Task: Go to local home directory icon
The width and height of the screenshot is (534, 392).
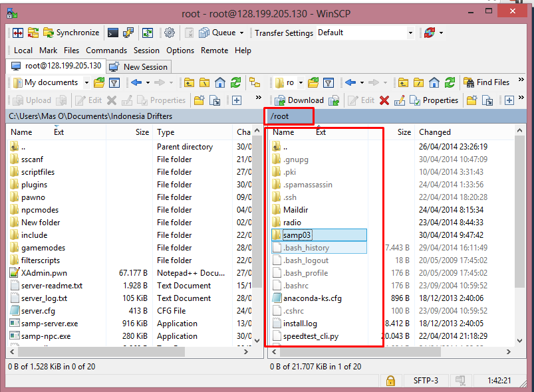Action: click(x=220, y=82)
